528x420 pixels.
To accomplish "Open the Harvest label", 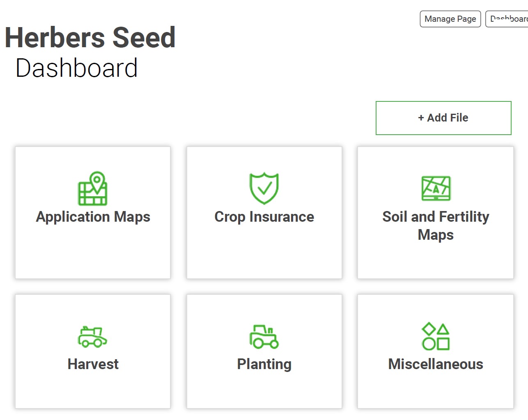I will point(93,364).
